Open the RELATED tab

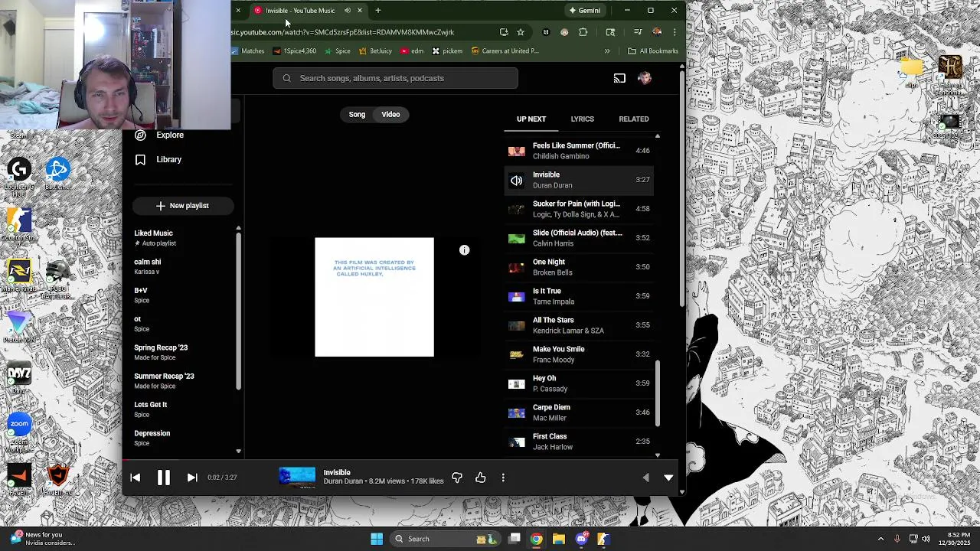pyautogui.click(x=634, y=119)
